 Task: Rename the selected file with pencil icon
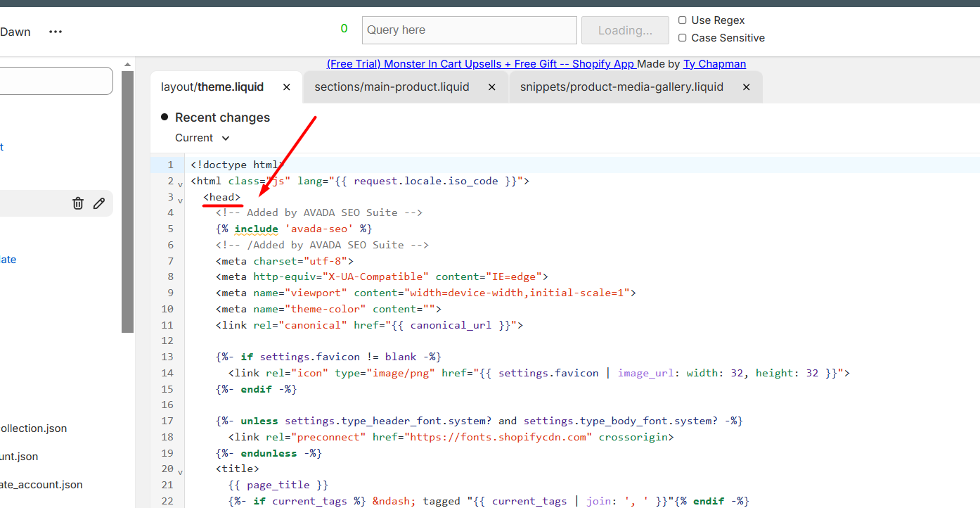(99, 203)
